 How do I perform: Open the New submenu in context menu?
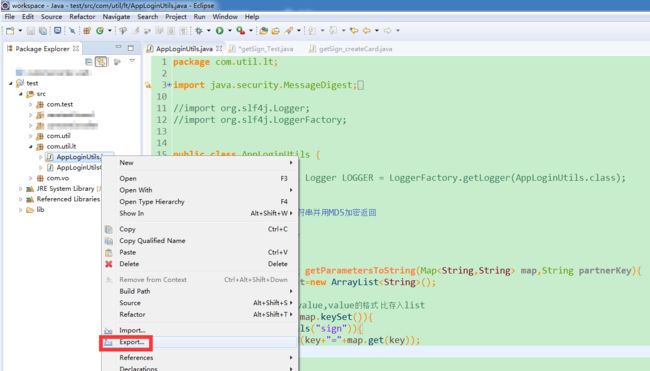[199, 163]
